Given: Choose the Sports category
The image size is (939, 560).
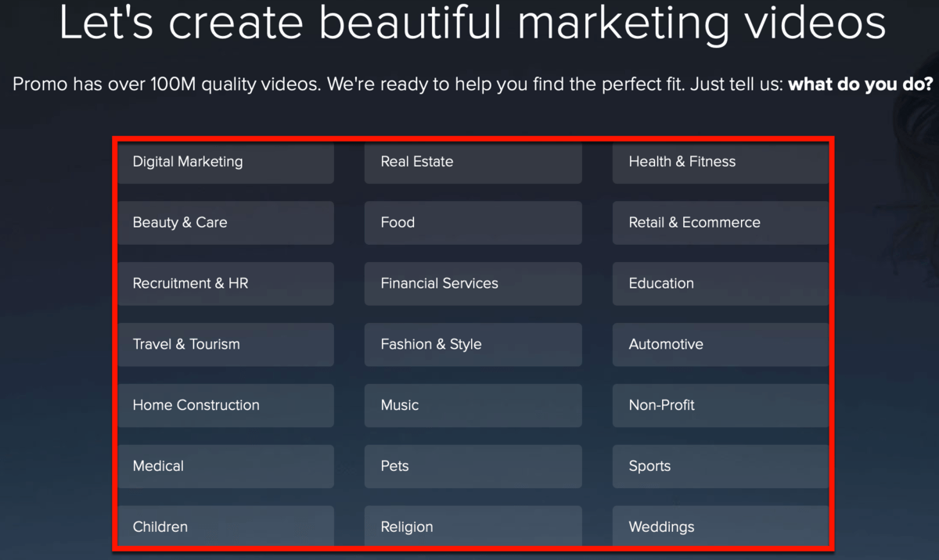Looking at the screenshot, I should [x=720, y=466].
